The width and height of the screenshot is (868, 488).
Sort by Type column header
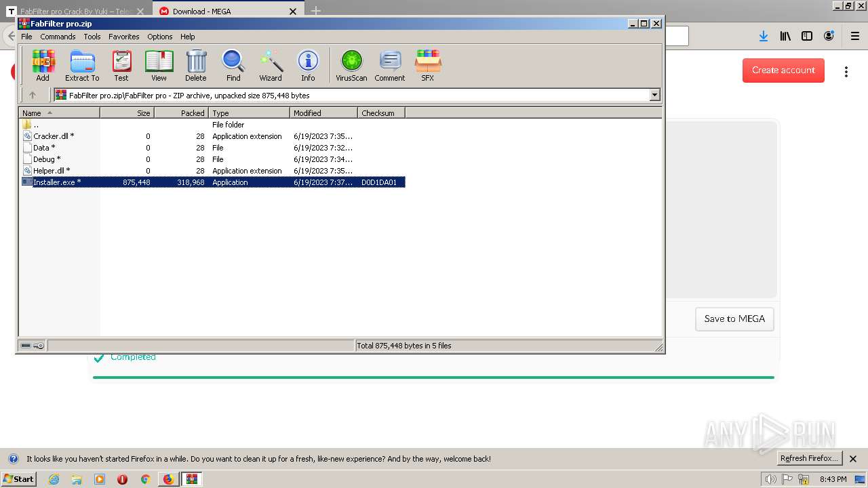249,113
